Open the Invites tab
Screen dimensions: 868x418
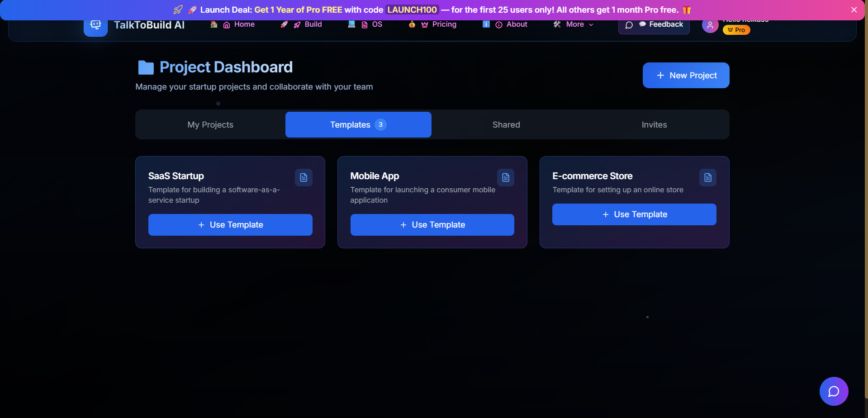coord(654,125)
